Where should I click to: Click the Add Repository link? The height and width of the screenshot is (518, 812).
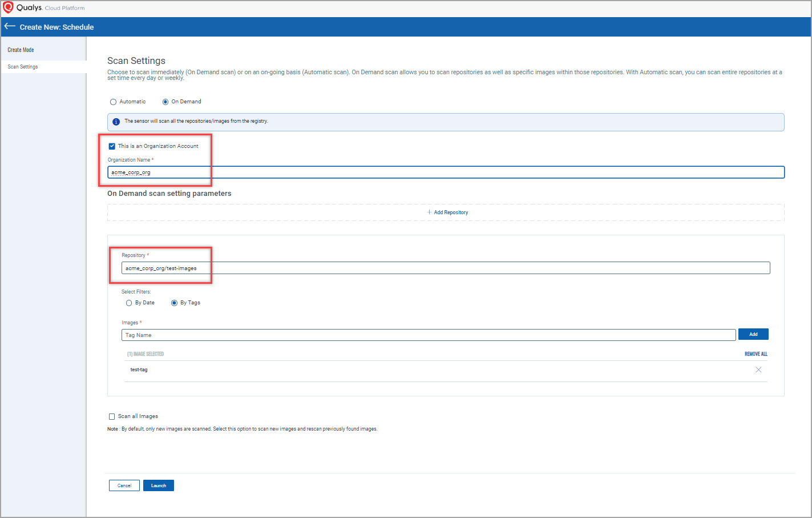coord(450,212)
